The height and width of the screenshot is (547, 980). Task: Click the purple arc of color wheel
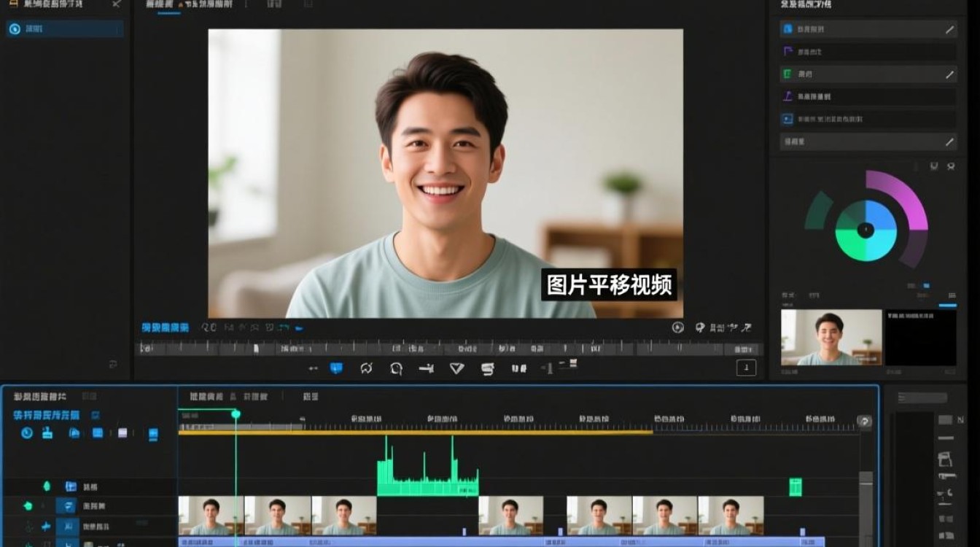point(906,195)
